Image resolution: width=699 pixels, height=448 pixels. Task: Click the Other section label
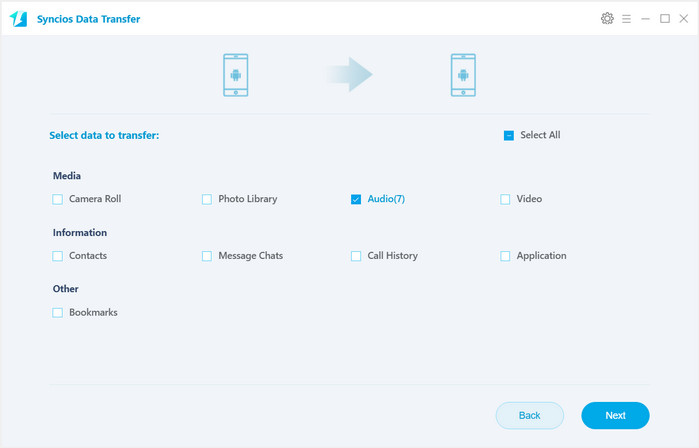66,289
